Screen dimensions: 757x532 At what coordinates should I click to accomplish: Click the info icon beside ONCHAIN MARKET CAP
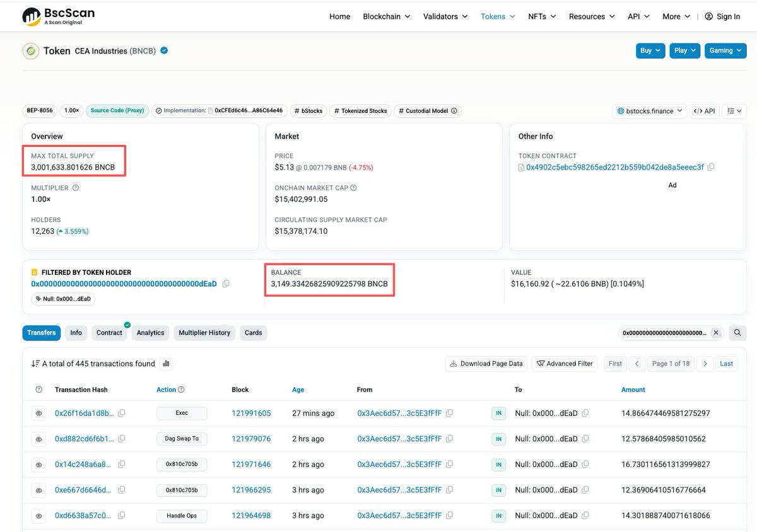coord(353,188)
